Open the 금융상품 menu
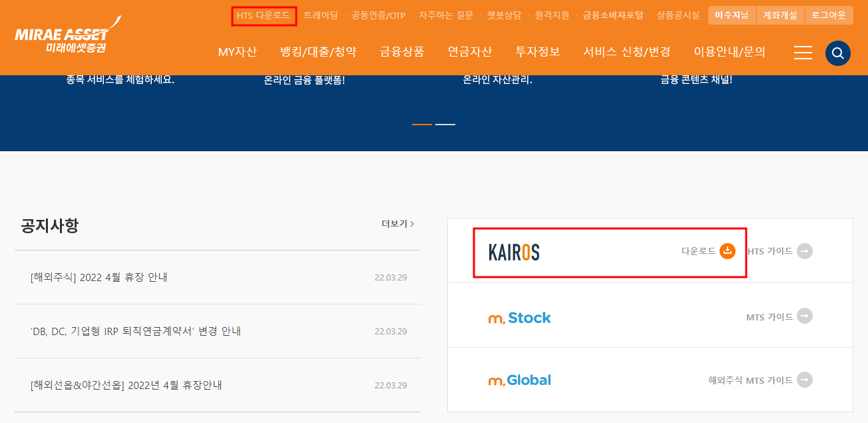 coord(401,52)
